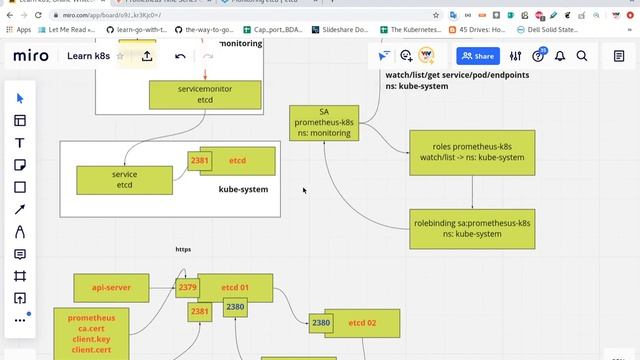Select the Text tool
640x360 pixels.
coord(20,143)
